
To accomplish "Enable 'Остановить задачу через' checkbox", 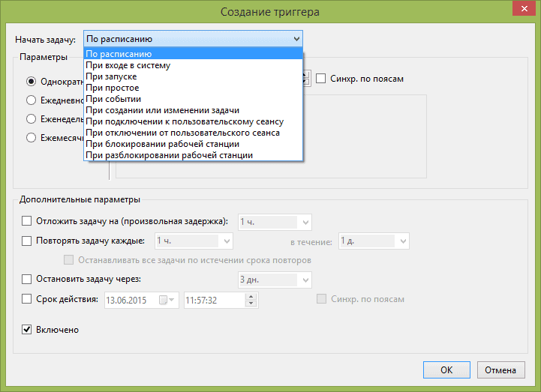I will click(26, 279).
